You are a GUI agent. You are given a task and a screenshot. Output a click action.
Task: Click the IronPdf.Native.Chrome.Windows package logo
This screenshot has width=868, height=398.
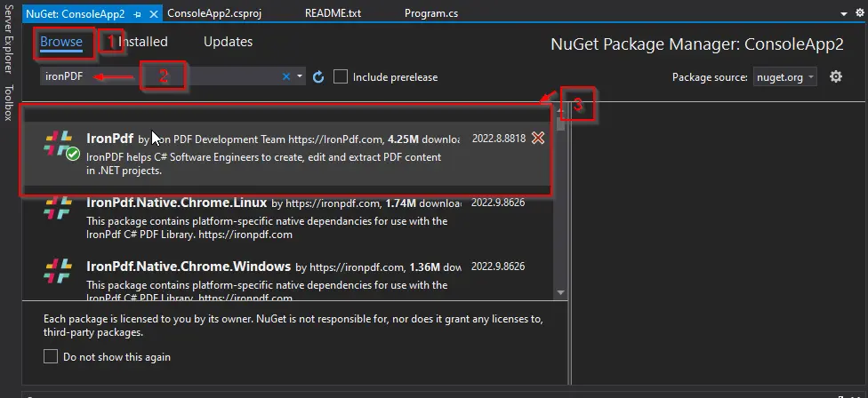pyautogui.click(x=58, y=271)
